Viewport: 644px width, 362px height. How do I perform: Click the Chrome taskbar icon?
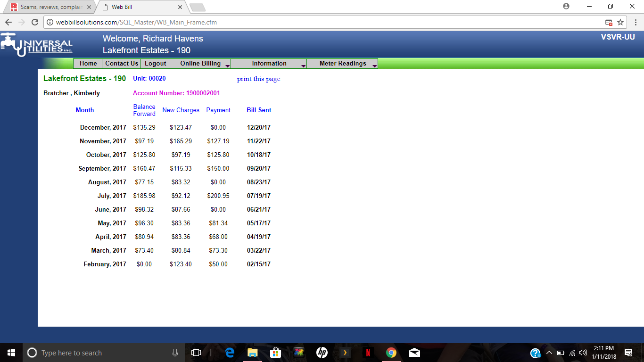391,353
